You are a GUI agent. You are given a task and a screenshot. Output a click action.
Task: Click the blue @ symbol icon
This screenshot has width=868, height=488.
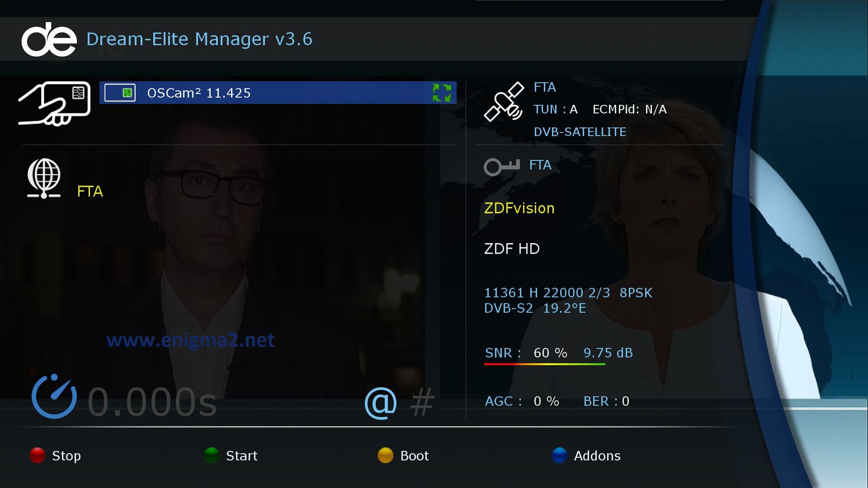pos(381,403)
